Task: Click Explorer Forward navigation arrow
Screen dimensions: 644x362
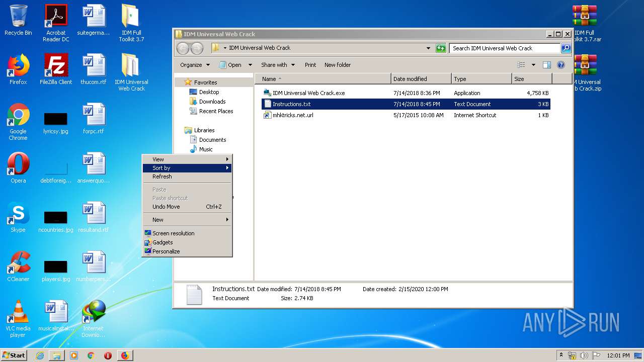Action: [197, 48]
